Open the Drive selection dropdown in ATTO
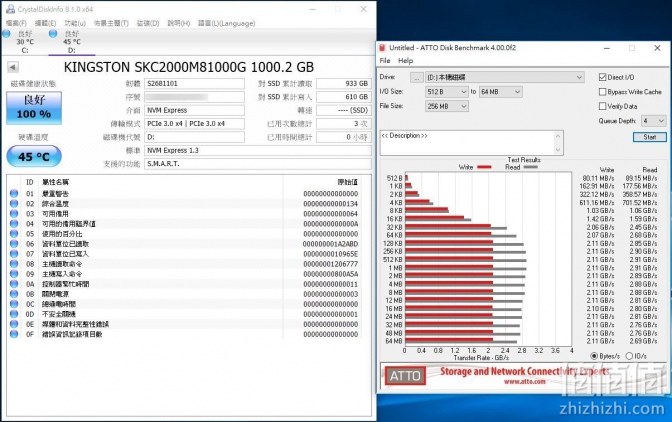The height and width of the screenshot is (422, 672). tap(504, 77)
